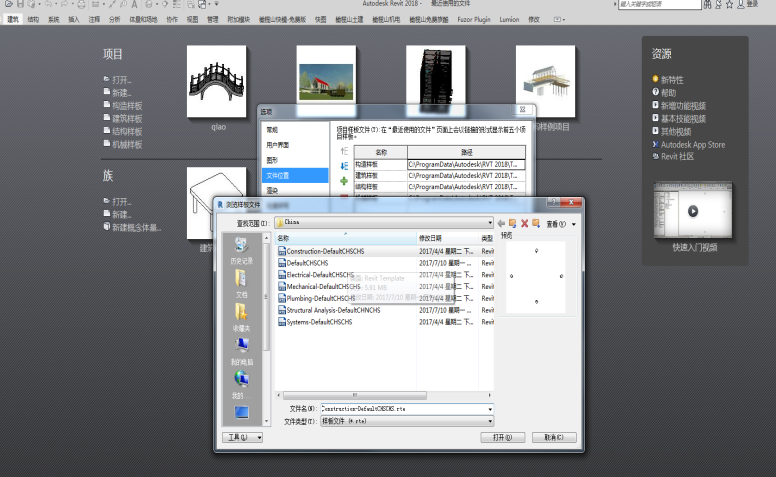The width and height of the screenshot is (776, 477).
Task: Click 新特性 new features resource link
Action: 668,80
